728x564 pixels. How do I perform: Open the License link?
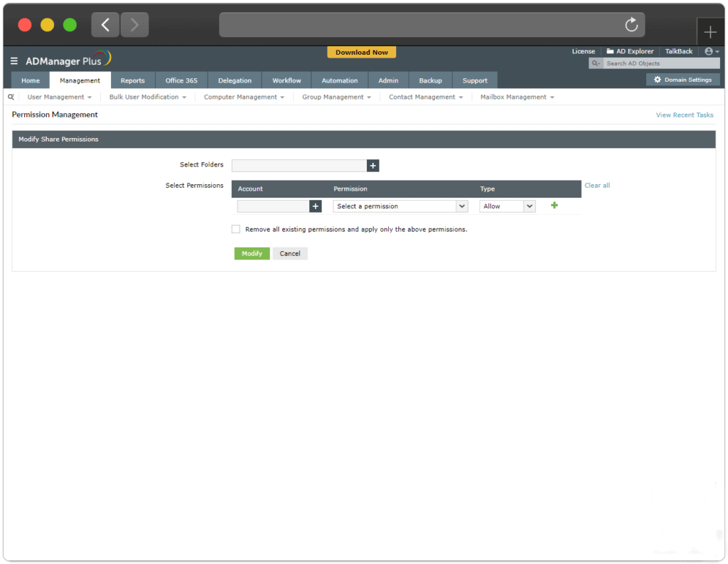pyautogui.click(x=583, y=52)
